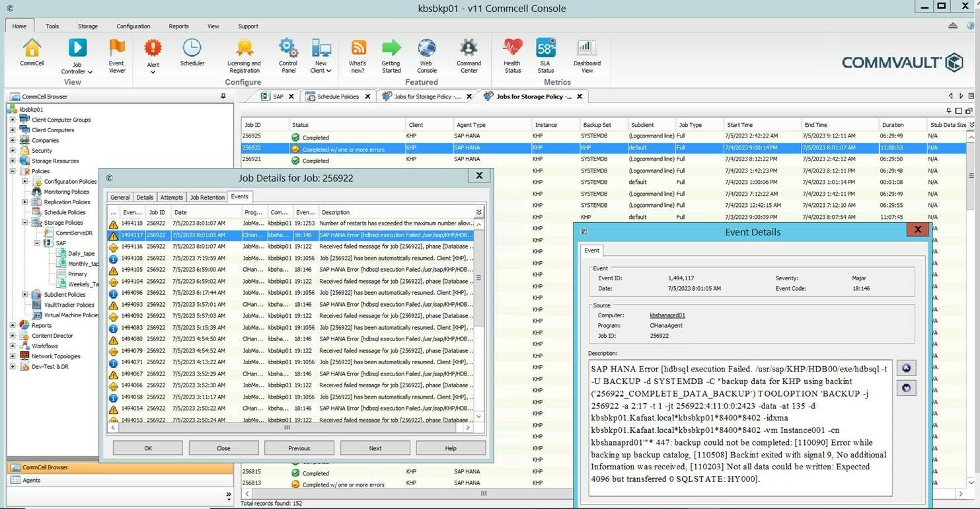Collapse the ribbon with the top-right arrow

(953, 26)
